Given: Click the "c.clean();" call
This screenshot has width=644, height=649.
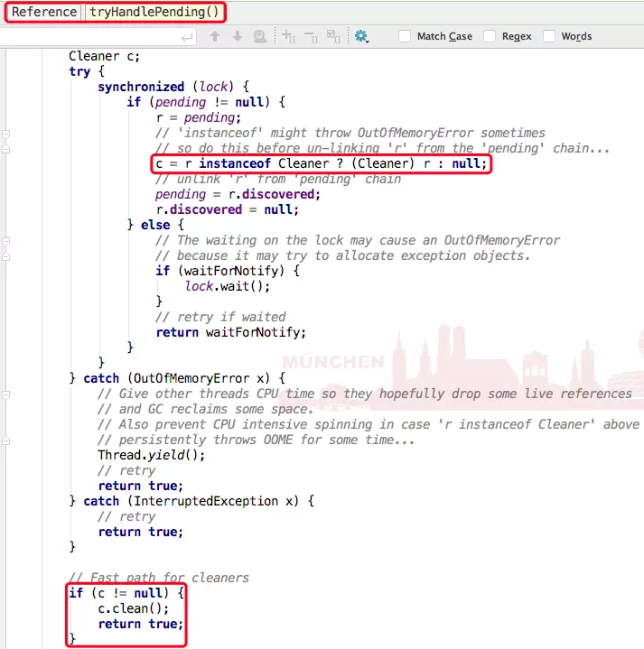Looking at the screenshot, I should (134, 609).
